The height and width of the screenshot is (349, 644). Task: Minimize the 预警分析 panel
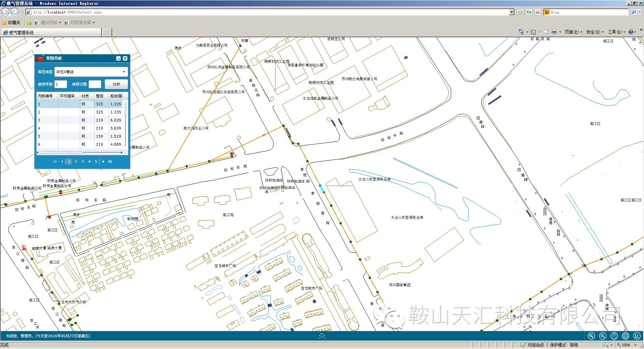tap(118, 58)
